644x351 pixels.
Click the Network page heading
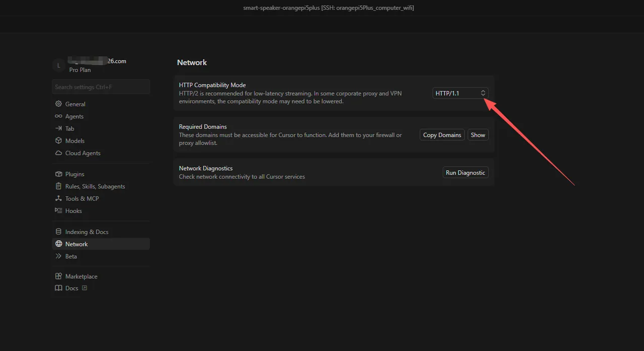(192, 62)
